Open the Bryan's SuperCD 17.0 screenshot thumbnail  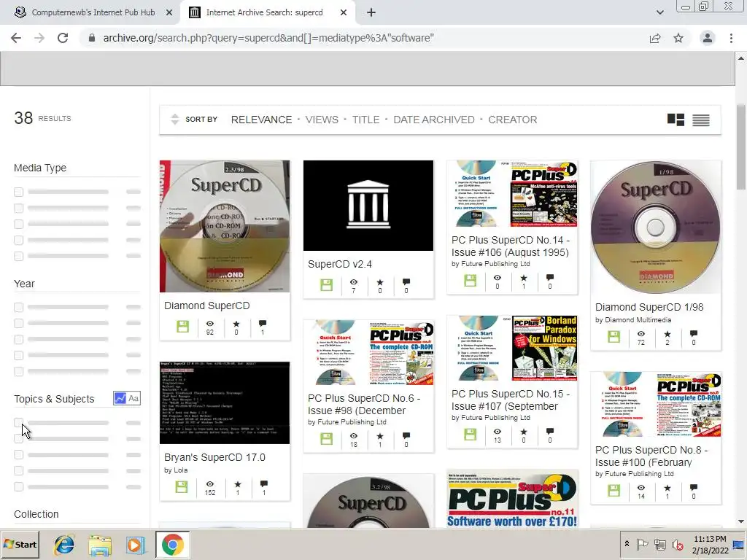click(225, 402)
